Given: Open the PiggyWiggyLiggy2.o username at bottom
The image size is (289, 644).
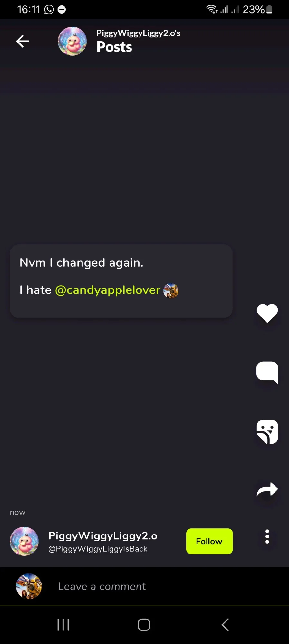Looking at the screenshot, I should [103, 536].
